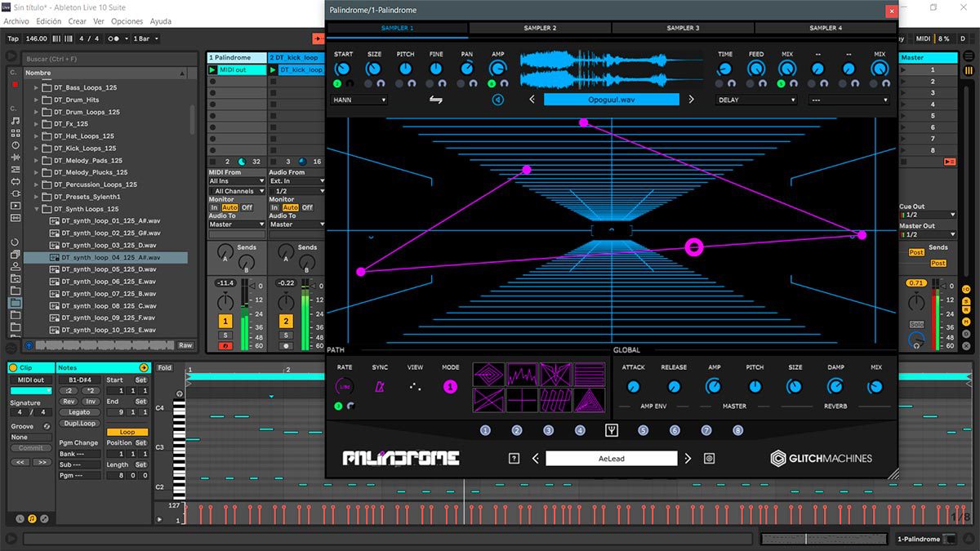Select snapshot number 1 circle
The height and width of the screenshot is (551, 980).
point(485,430)
